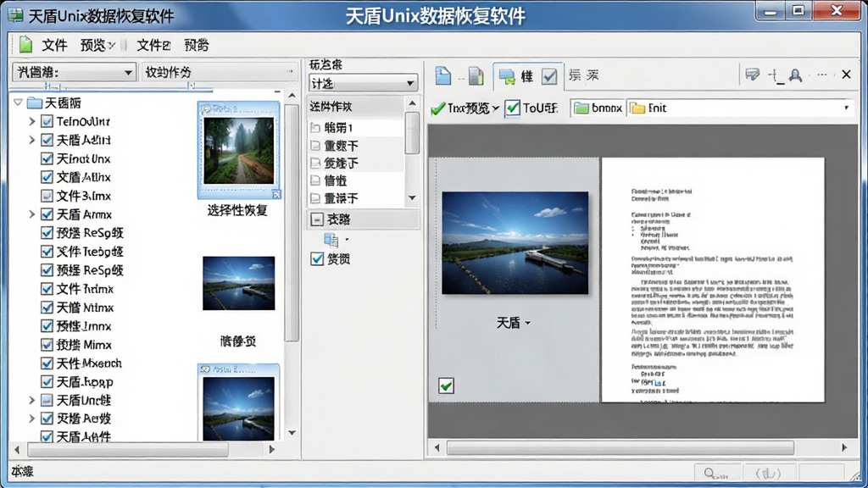The height and width of the screenshot is (488, 868).
Task: Click the grey page icon beside blue document
Action: pos(476,75)
